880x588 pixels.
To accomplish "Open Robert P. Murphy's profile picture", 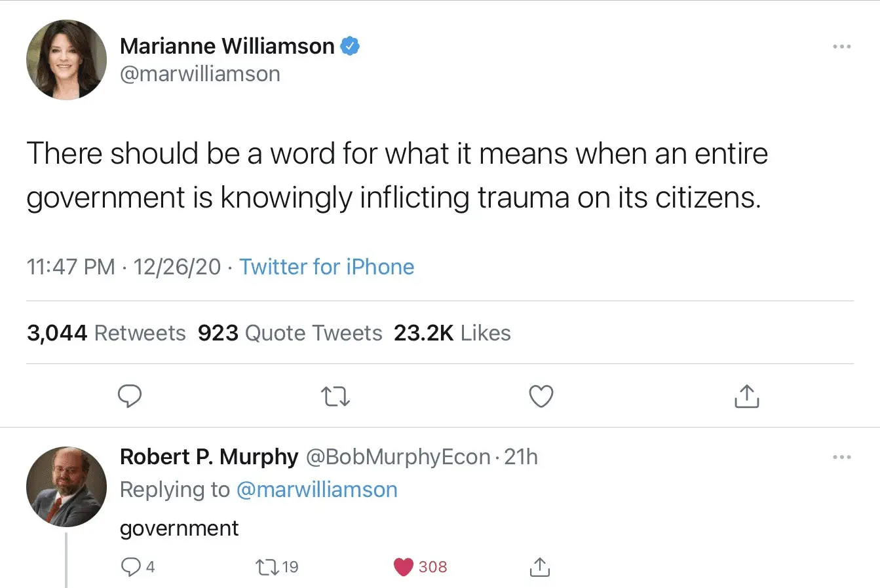I will [x=66, y=487].
